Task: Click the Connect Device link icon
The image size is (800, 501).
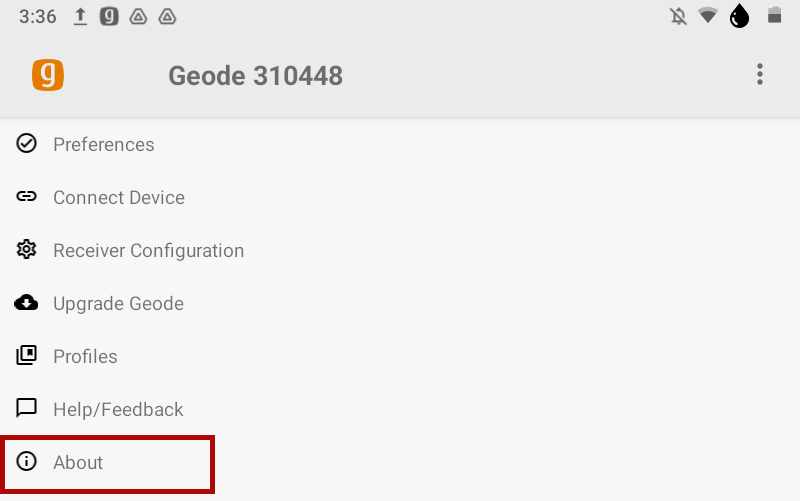Action: (x=27, y=197)
